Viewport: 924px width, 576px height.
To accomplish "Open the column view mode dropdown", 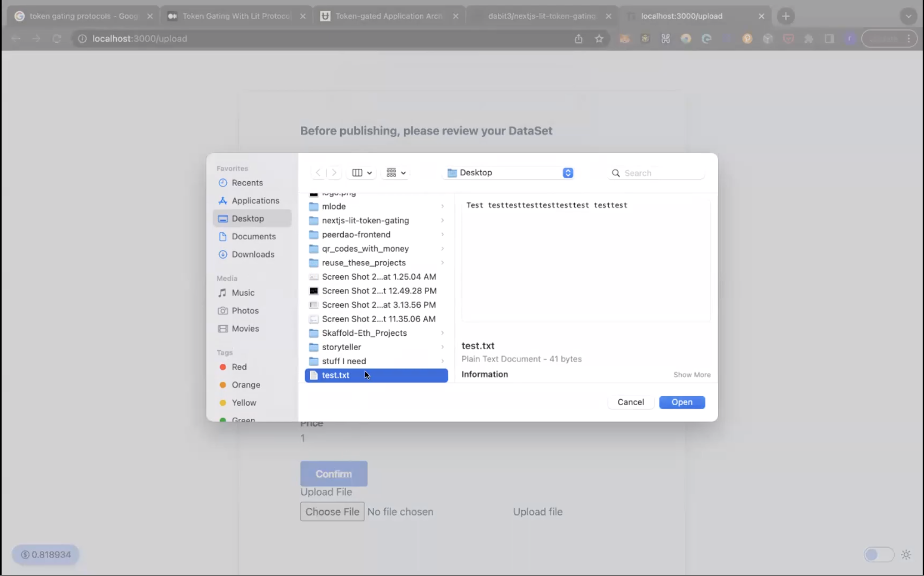I will pos(362,173).
